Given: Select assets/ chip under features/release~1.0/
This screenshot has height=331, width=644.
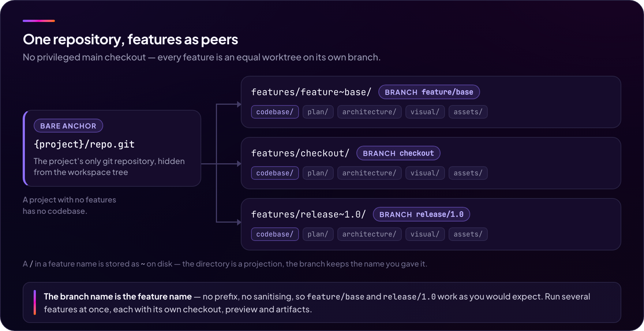Looking at the screenshot, I should tap(468, 234).
